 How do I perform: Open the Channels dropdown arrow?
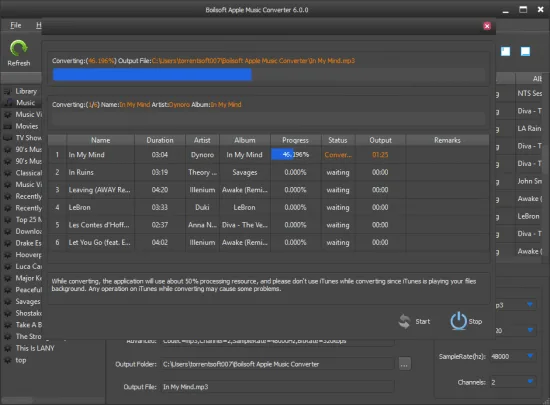pos(530,382)
